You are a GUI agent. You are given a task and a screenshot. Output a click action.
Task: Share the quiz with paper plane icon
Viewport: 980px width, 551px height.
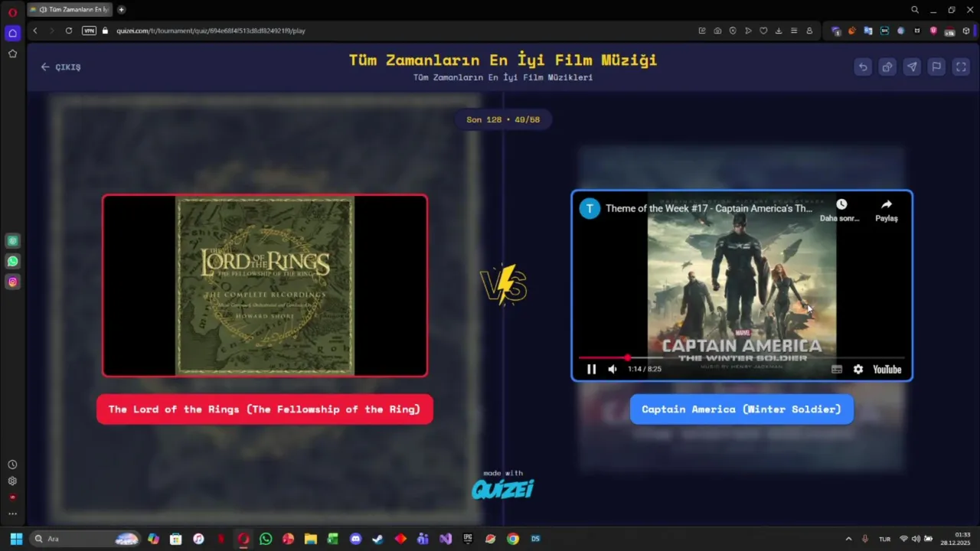pos(912,67)
